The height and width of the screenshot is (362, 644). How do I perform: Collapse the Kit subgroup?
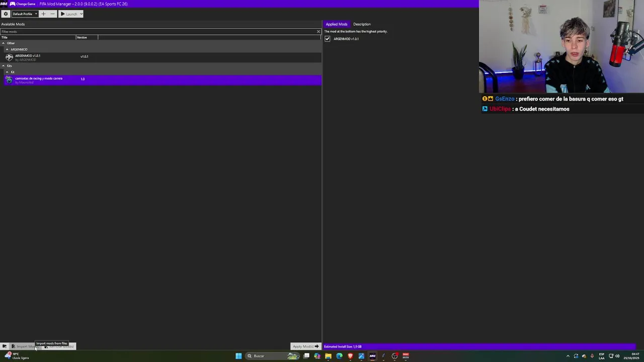pyautogui.click(x=7, y=72)
